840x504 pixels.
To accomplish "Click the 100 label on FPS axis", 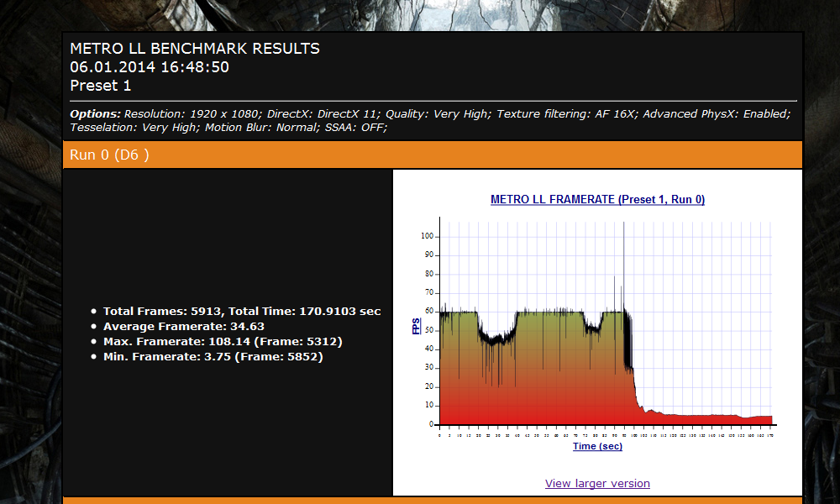I will pyautogui.click(x=427, y=236).
